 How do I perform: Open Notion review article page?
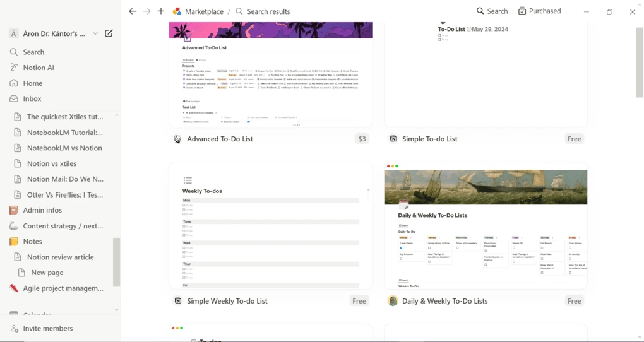click(61, 257)
